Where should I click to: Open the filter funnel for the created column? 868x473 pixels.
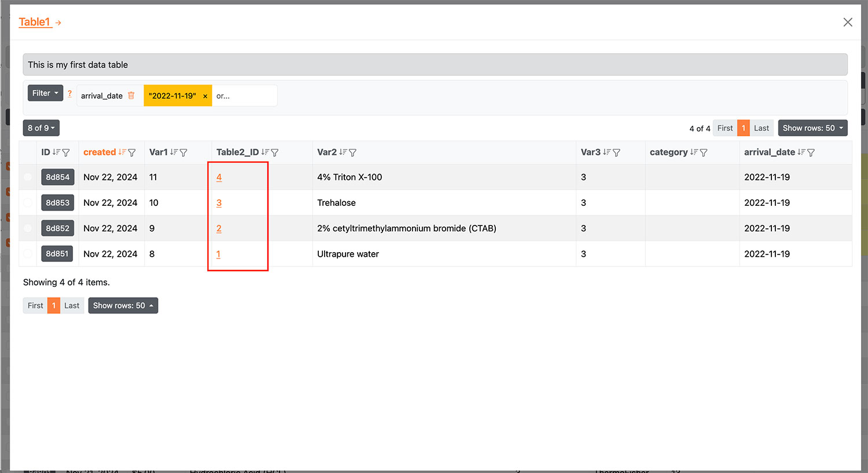pyautogui.click(x=132, y=153)
